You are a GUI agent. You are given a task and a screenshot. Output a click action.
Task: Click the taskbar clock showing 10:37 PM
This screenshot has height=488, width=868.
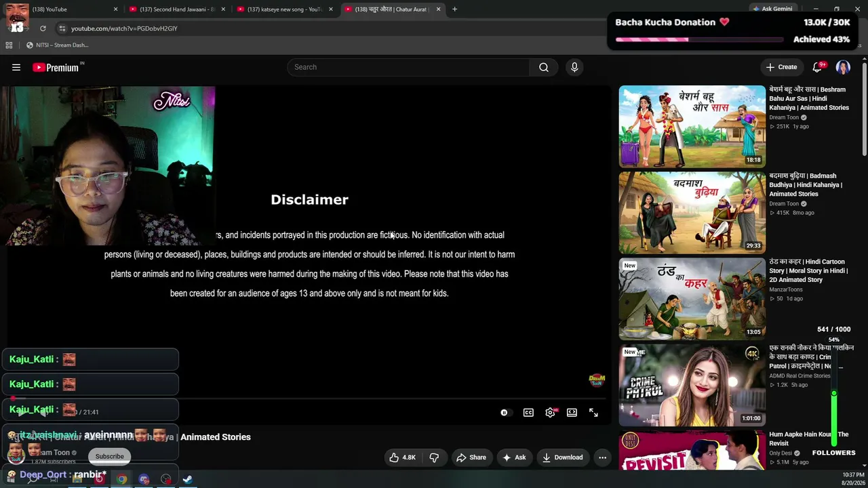coord(853,479)
